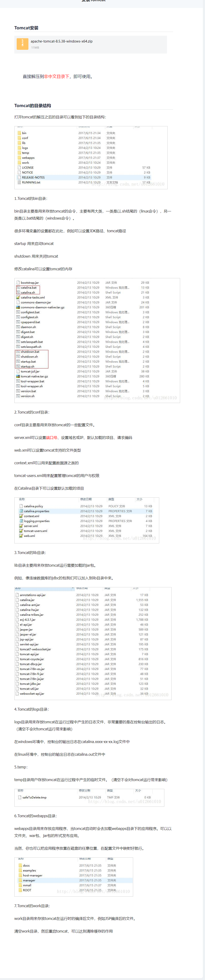Viewport: 205px width, 980px height.
Task: Click the catalina.policy file icon
Action: click(x=21, y=506)
